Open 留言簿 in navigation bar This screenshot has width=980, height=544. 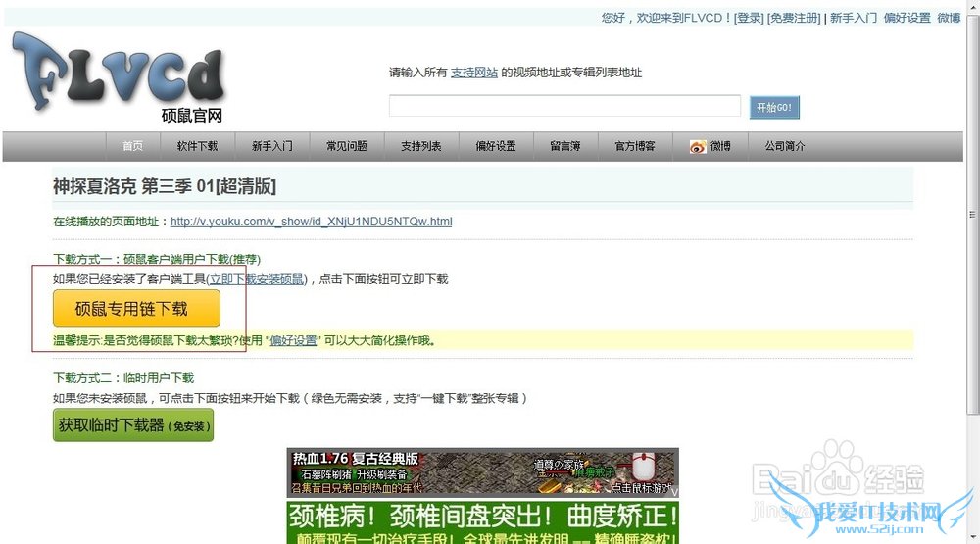[x=565, y=146]
